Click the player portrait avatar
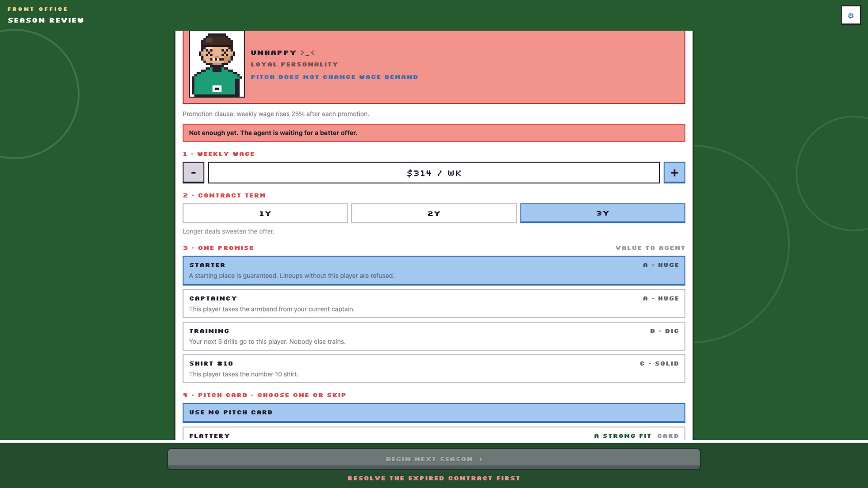 (x=217, y=64)
